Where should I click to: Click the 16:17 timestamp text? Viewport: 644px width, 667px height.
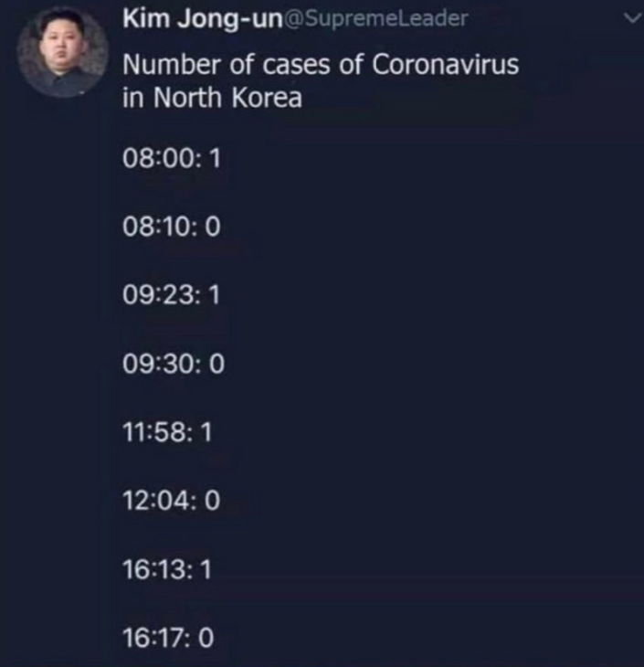(156, 638)
